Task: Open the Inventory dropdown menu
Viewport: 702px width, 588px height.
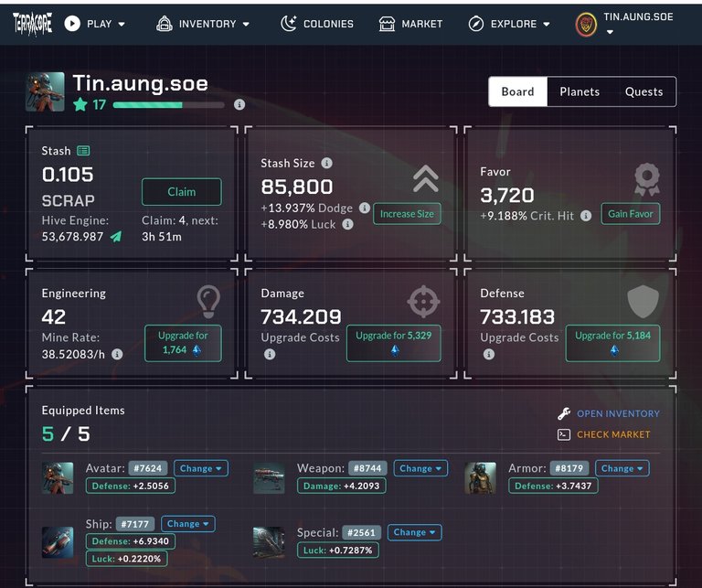Action: [x=202, y=24]
